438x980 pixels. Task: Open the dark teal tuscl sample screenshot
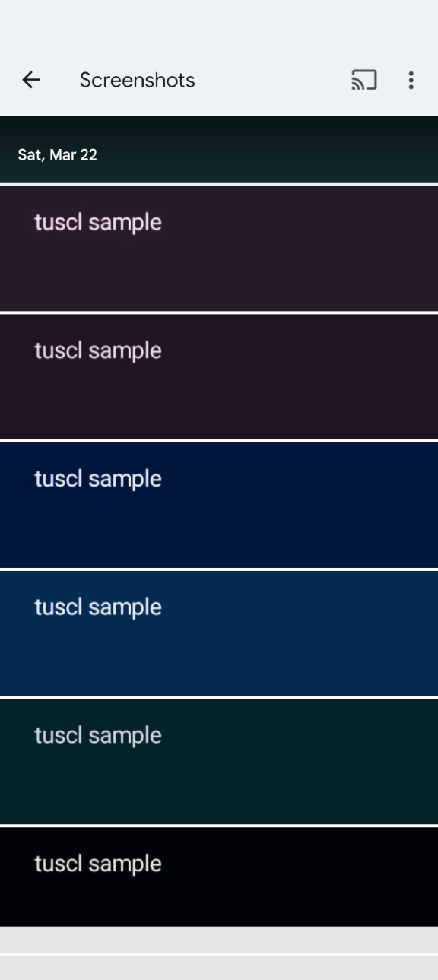219,762
